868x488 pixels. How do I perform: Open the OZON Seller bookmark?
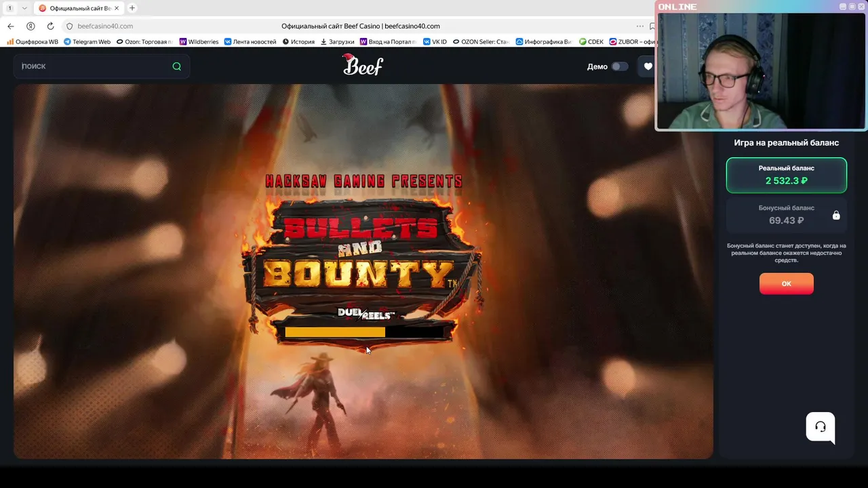click(x=481, y=41)
